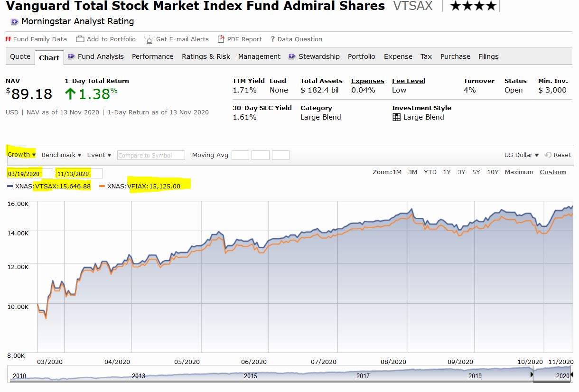The image size is (579, 392).
Task: Set chart zoom to Maximum
Action: point(519,172)
